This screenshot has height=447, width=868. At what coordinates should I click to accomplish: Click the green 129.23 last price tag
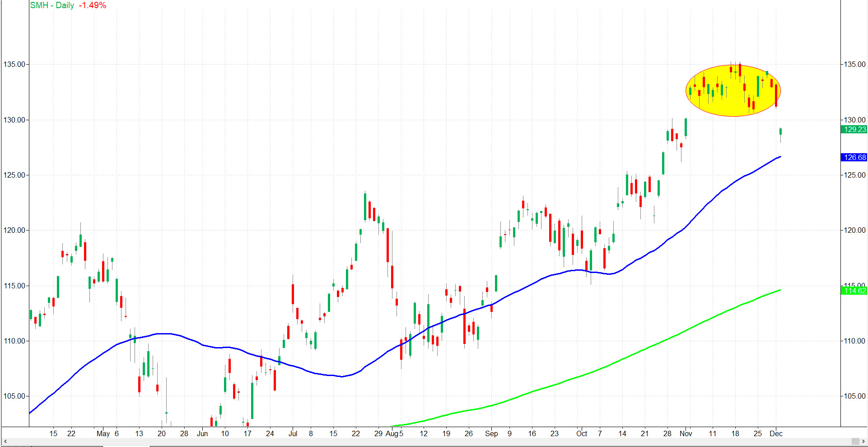click(x=854, y=129)
